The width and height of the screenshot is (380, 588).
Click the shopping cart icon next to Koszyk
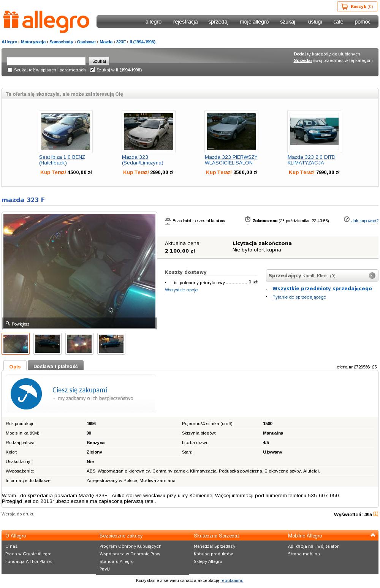[344, 6]
